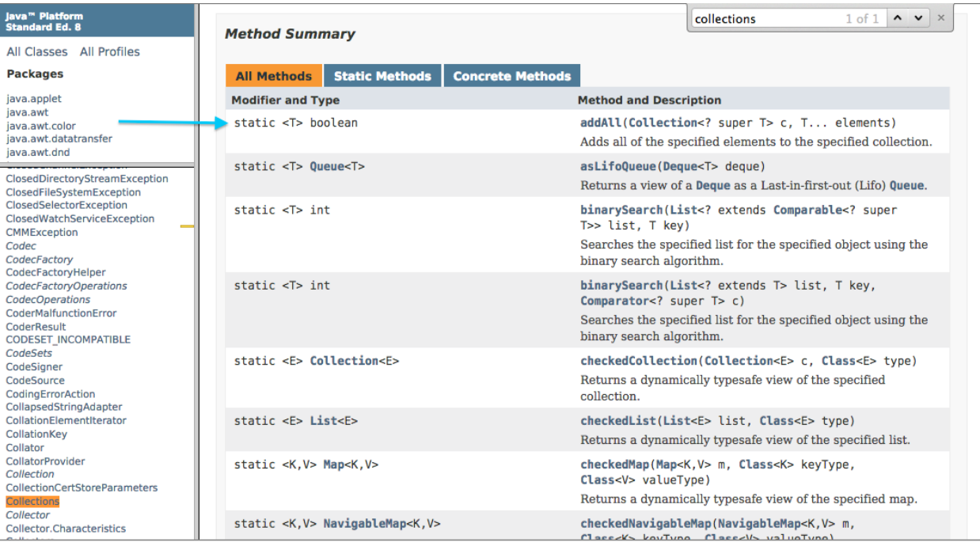Open the checkedCollection method link
The width and height of the screenshot is (980, 546).
click(x=637, y=361)
